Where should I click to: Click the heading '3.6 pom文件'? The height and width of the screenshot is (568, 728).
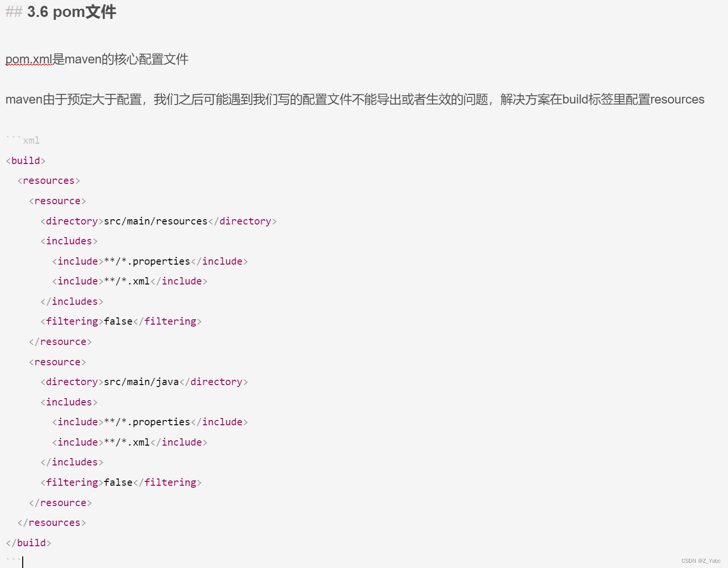(x=72, y=12)
